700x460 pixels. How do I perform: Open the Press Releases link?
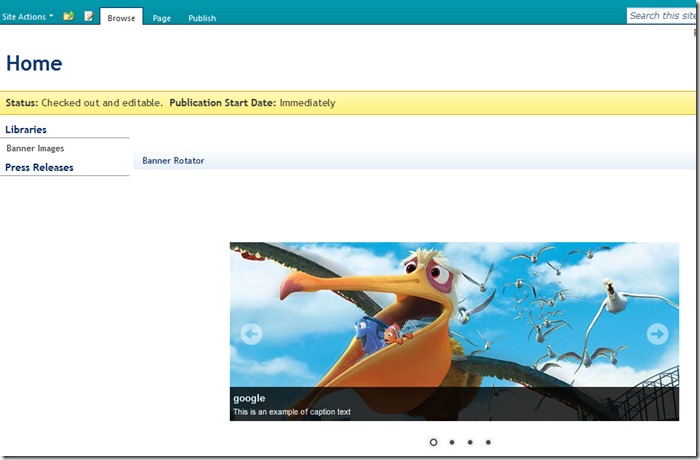tap(39, 167)
